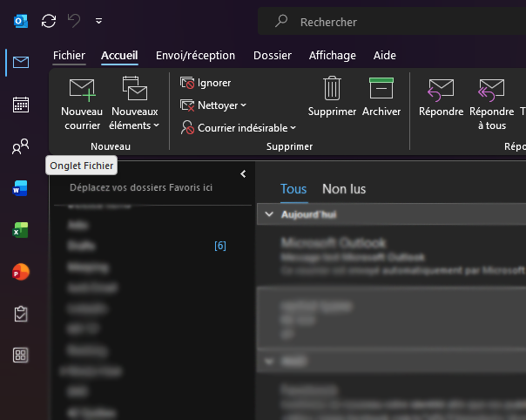Open the Aide tab

coord(384,56)
